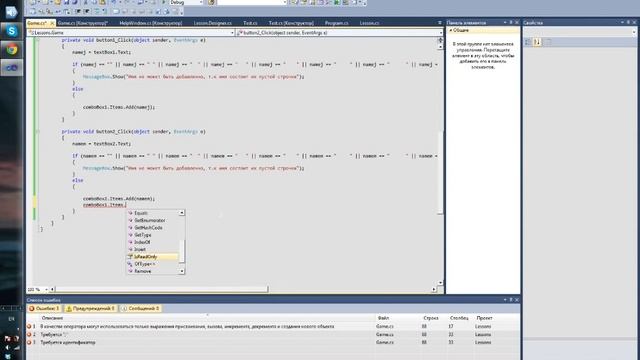The height and width of the screenshot is (360, 640).
Task: Open the Test.cs [Конструктор] tab
Action: pos(291,23)
